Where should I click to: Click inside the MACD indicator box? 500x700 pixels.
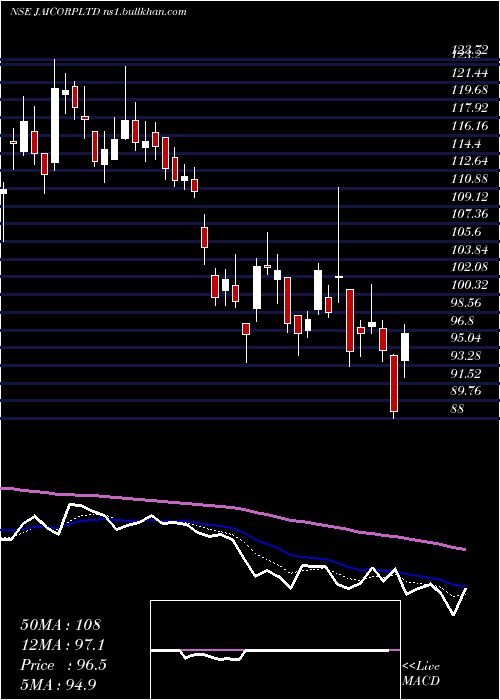[275, 650]
